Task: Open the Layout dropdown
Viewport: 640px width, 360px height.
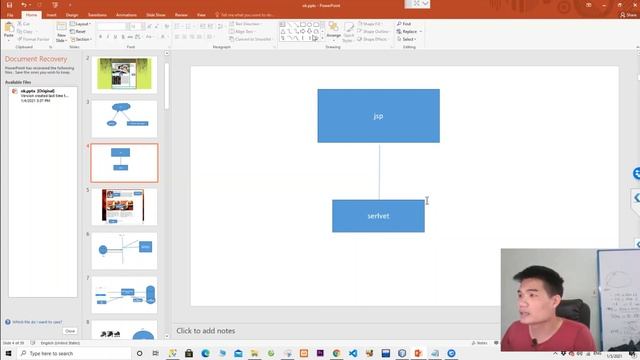Action: [x=80, y=24]
